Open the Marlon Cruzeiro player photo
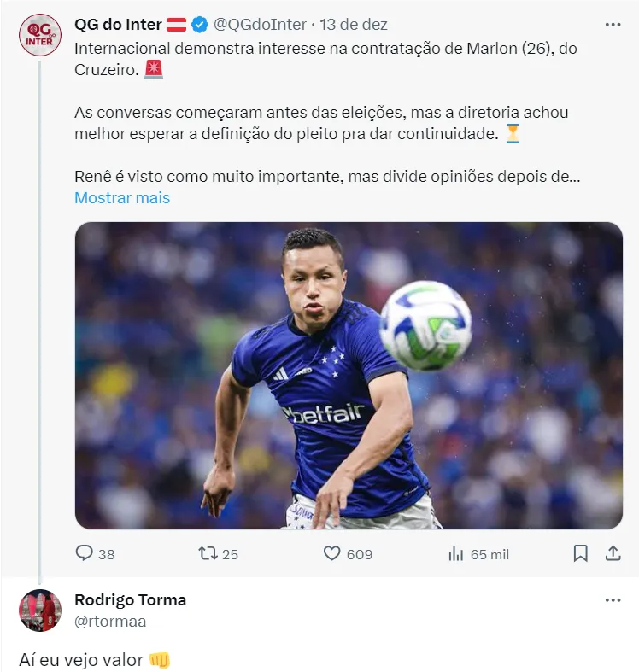639x672 pixels. coord(349,376)
